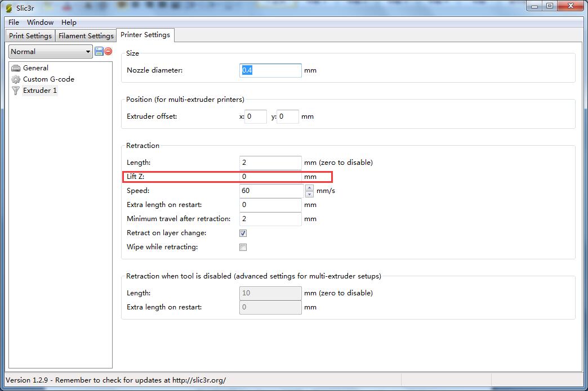The height and width of the screenshot is (391, 588).
Task: Toggle the Retract on layer change checkbox
Action: (x=243, y=233)
